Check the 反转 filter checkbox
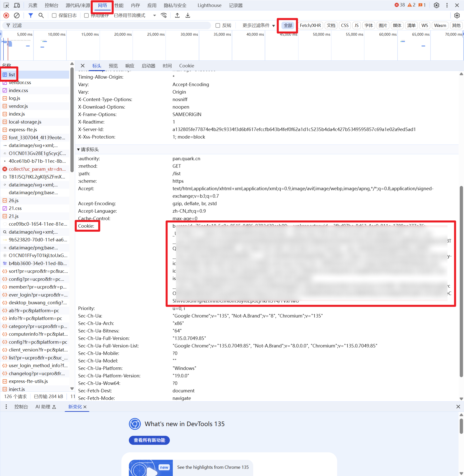This screenshot has width=464, height=476. (x=218, y=25)
